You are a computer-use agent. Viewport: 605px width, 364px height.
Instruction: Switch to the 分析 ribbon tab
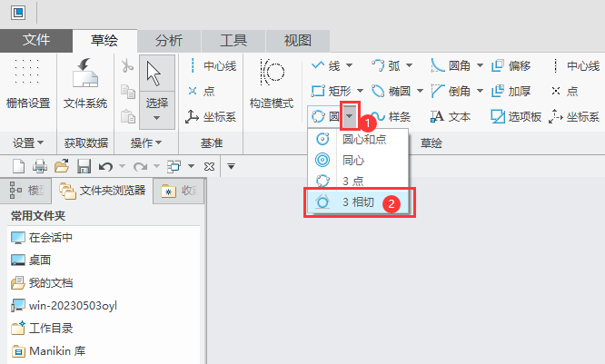click(169, 41)
